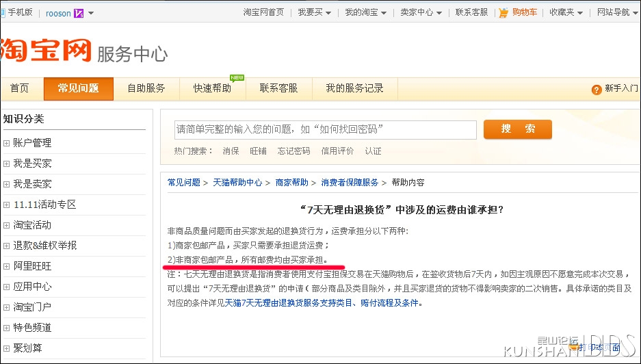The height and width of the screenshot is (364, 641).
Task: Open the 我的淘宝 dropdown menu
Action: point(366,13)
